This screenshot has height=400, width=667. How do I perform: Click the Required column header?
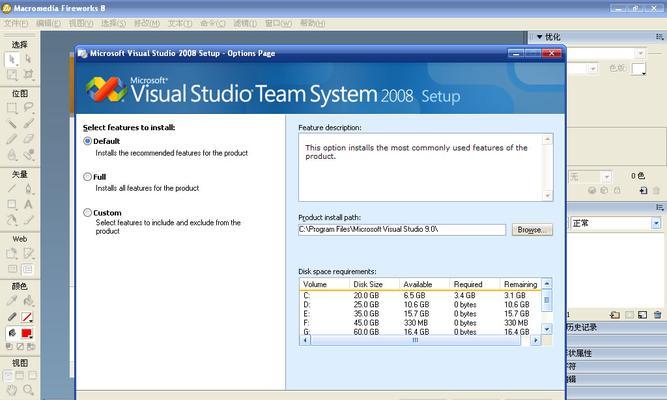[x=474, y=284]
